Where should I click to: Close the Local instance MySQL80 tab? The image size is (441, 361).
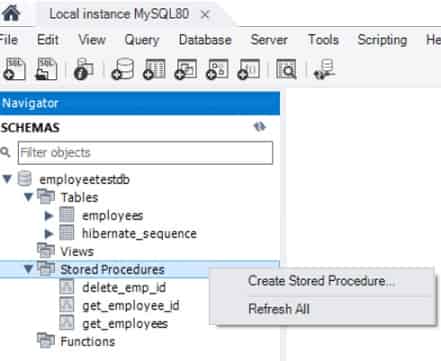pyautogui.click(x=205, y=14)
